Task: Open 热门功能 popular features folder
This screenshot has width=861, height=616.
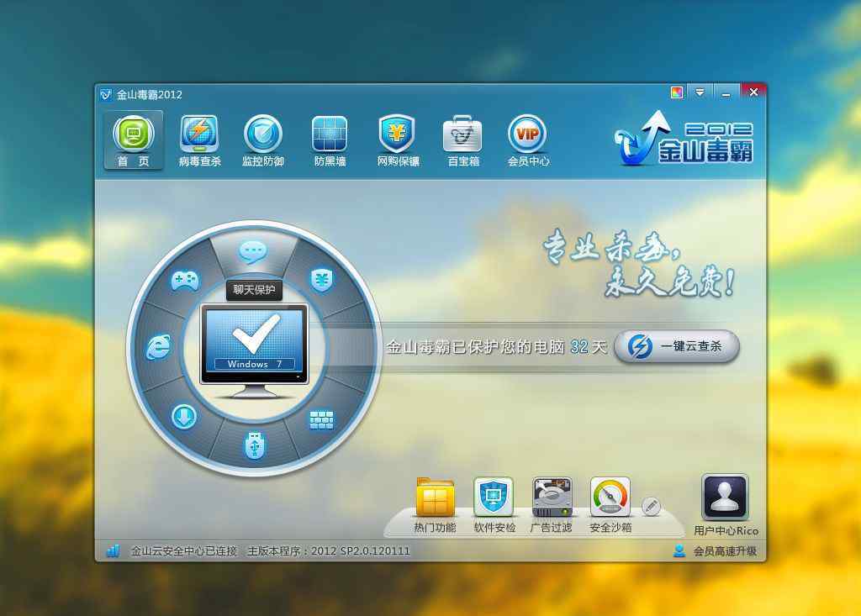Action: tap(435, 504)
